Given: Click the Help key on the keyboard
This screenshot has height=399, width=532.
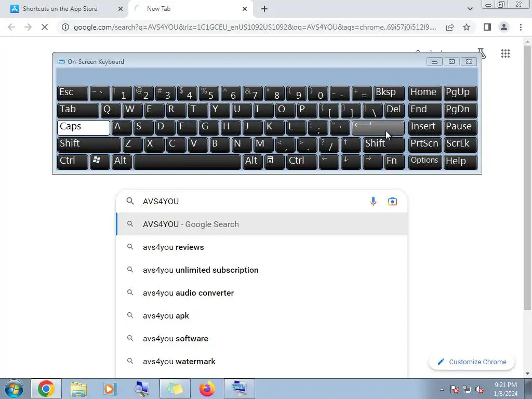Looking at the screenshot, I should (x=460, y=161).
